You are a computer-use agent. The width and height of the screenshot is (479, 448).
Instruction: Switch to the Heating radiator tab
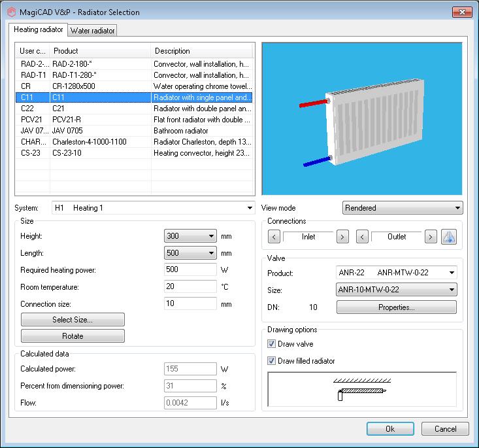pos(38,29)
